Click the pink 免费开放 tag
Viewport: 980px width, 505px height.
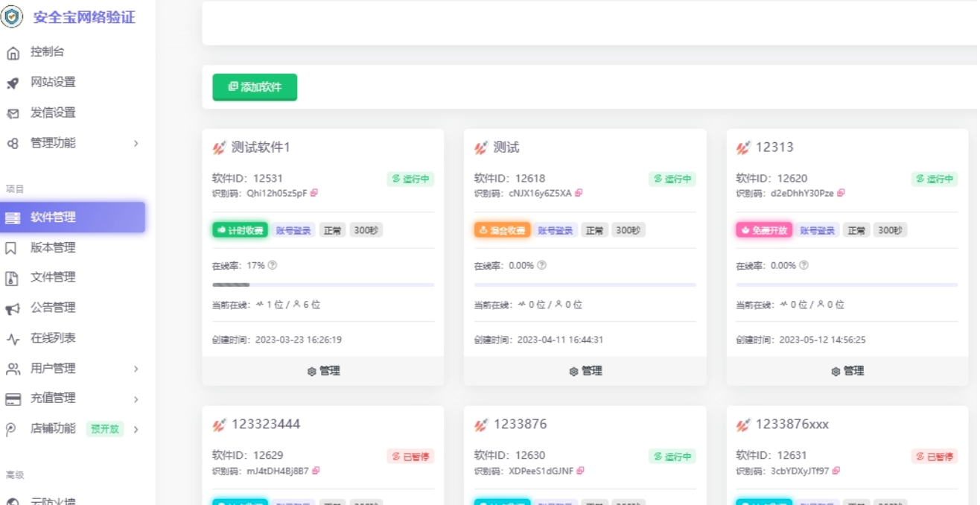coord(764,230)
